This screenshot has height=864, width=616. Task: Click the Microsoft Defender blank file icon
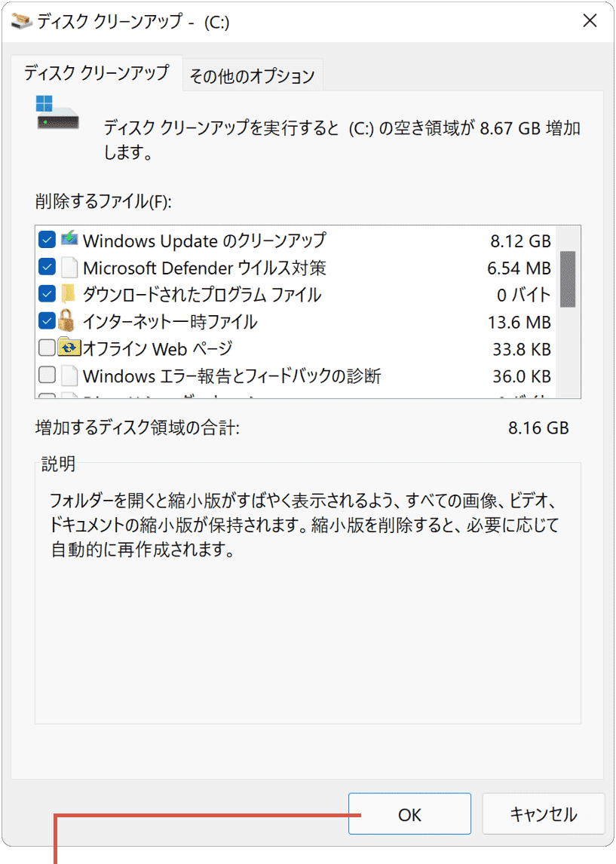click(x=69, y=267)
